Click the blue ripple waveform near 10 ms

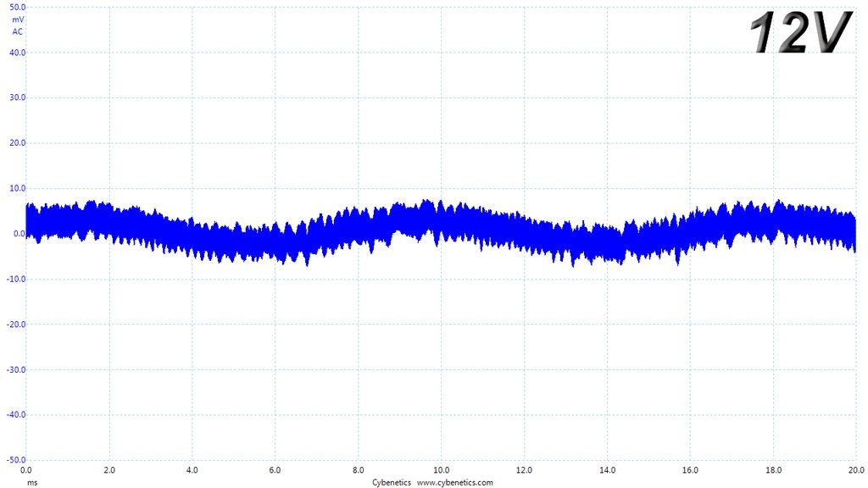441,223
